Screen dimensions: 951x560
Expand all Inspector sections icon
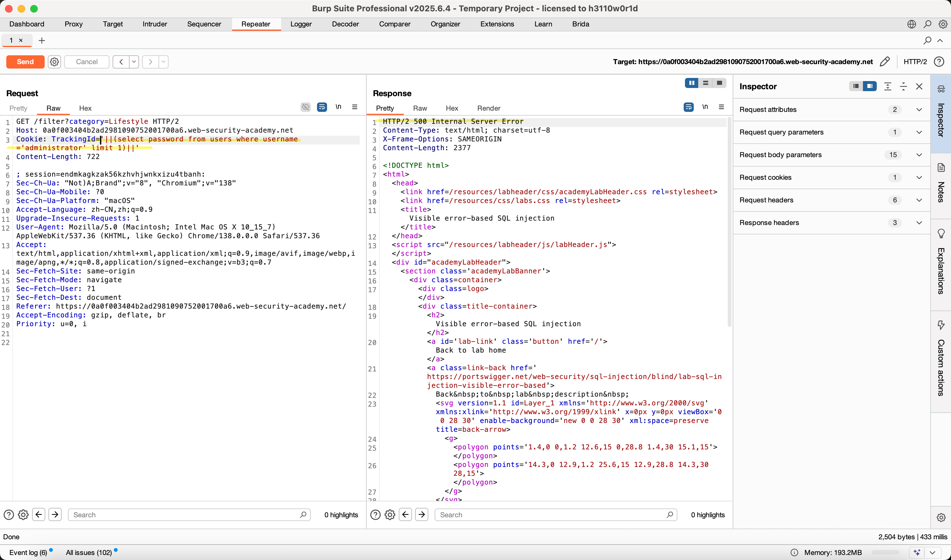click(887, 86)
